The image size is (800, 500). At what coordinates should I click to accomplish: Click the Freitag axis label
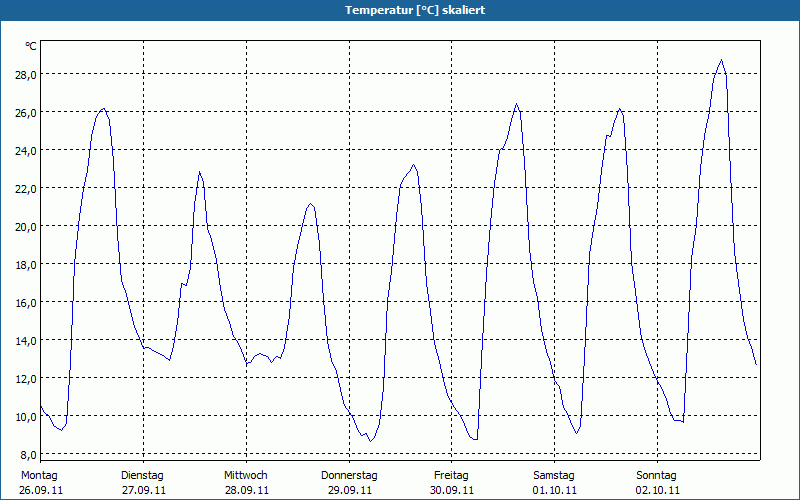pyautogui.click(x=452, y=476)
